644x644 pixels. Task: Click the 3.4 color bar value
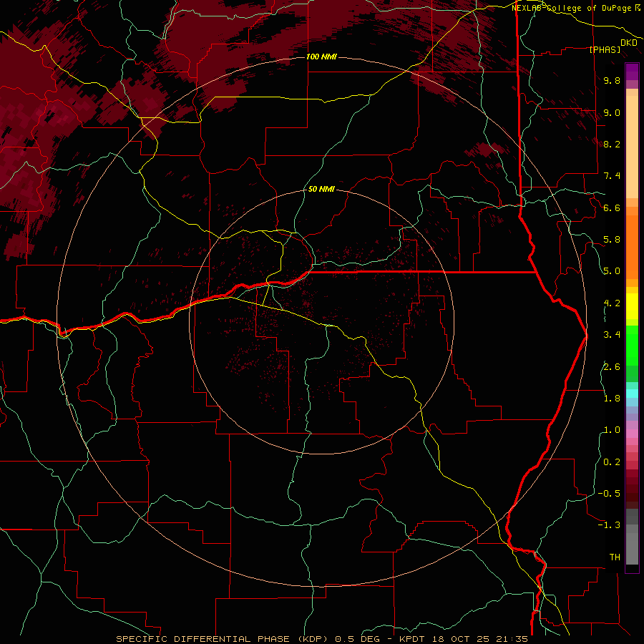[x=612, y=335]
